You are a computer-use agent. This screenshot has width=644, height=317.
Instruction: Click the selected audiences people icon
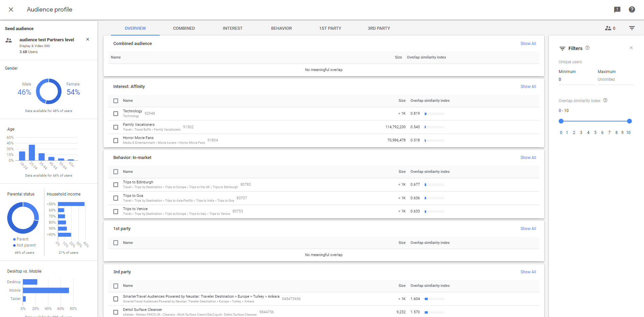[608, 28]
